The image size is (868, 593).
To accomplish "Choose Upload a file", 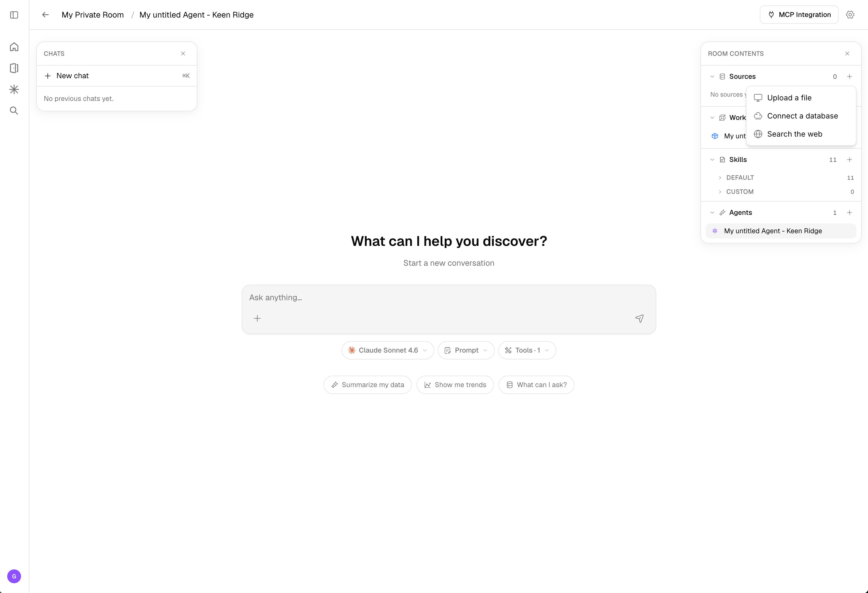I will point(801,98).
